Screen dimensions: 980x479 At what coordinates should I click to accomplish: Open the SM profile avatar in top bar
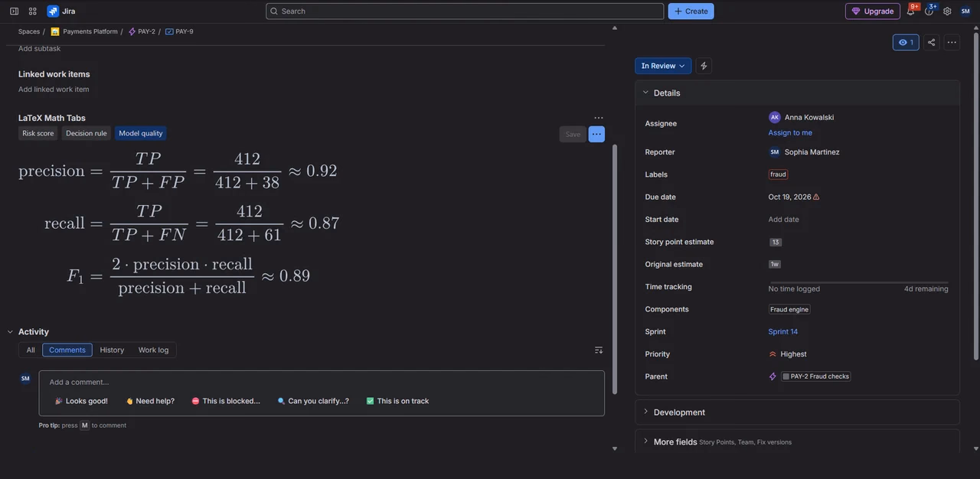pos(965,11)
